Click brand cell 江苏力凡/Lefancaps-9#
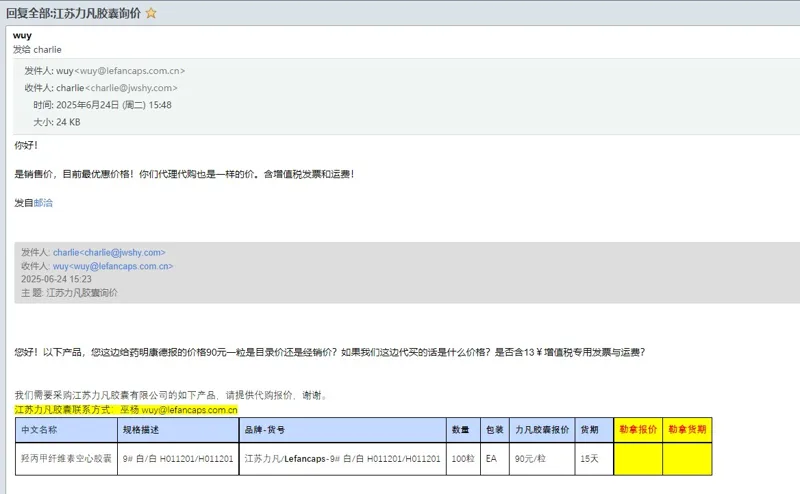This screenshot has width=800, height=494. [342, 458]
